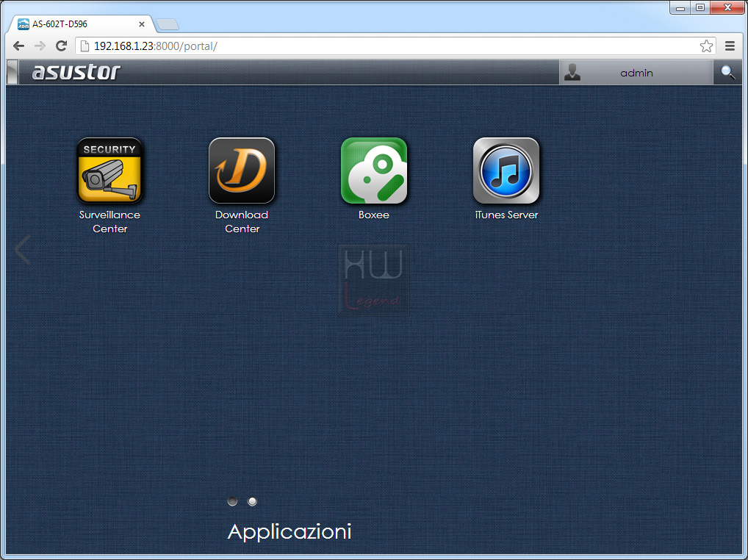Select the second page indicator dot
The width and height of the screenshot is (748, 560).
point(252,501)
